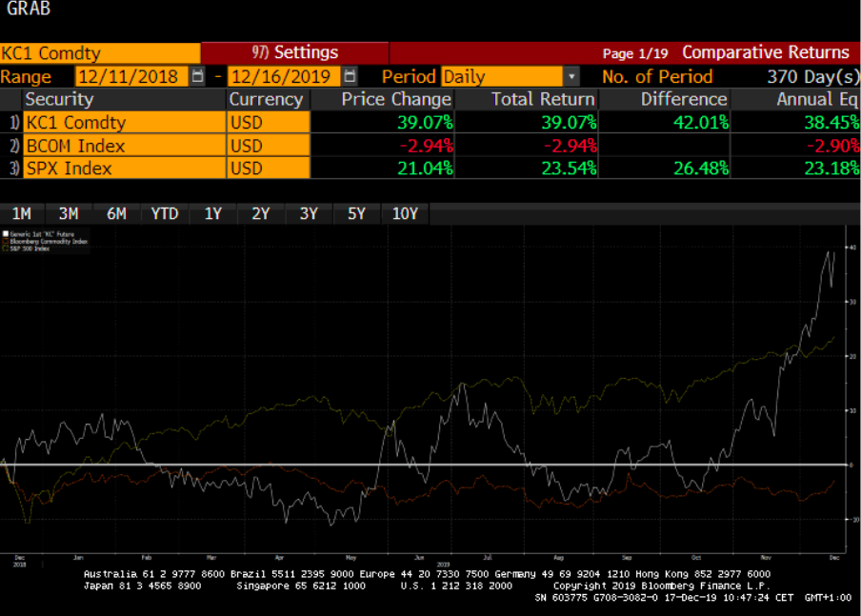
Task: Expand the Period dropdown arrow
Action: click(x=571, y=76)
